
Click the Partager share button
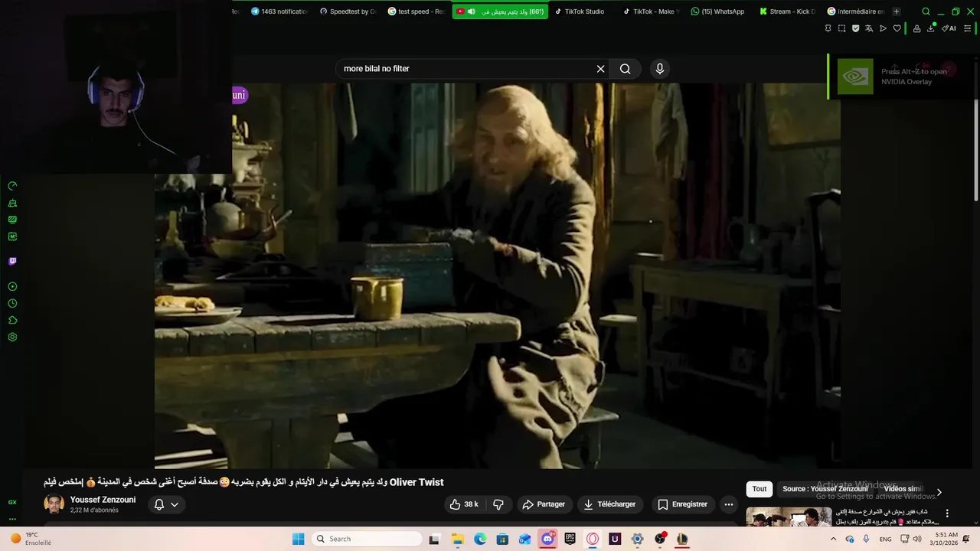click(544, 504)
